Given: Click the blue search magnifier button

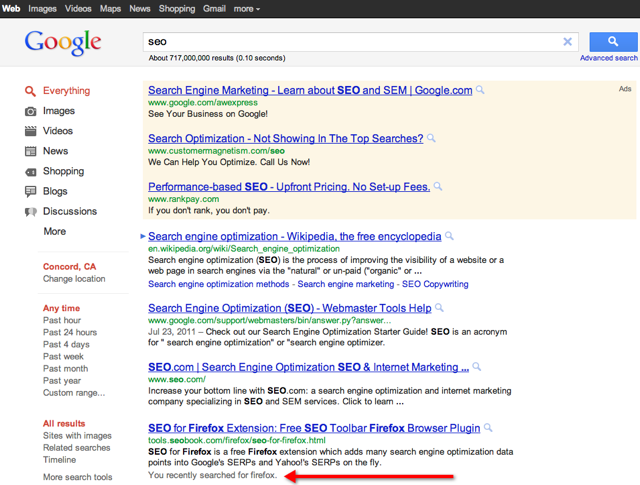Looking at the screenshot, I should (x=610, y=41).
